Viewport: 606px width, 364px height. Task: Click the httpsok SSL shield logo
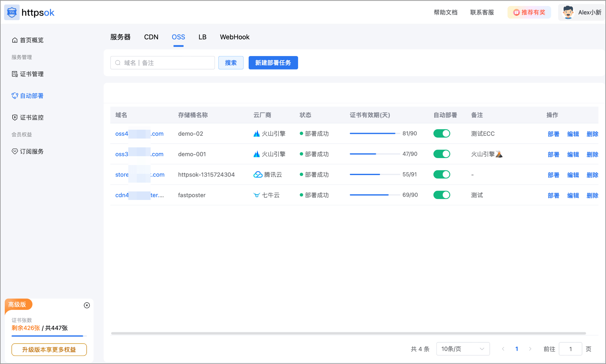coord(12,13)
